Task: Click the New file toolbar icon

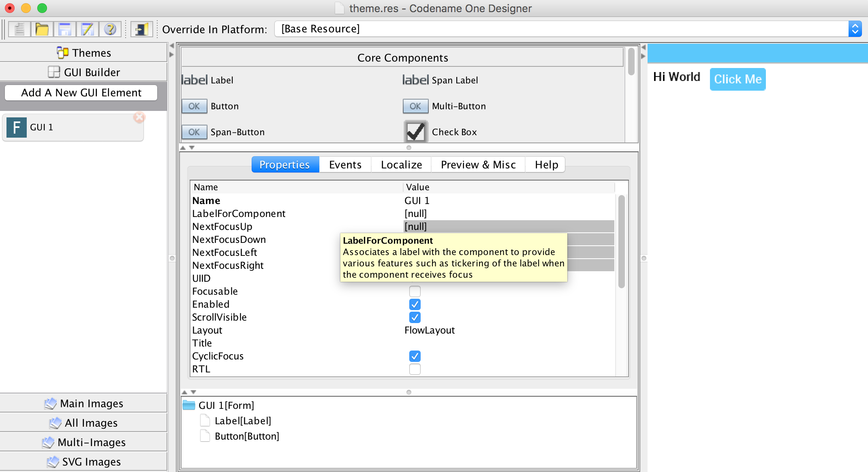Action: point(19,30)
